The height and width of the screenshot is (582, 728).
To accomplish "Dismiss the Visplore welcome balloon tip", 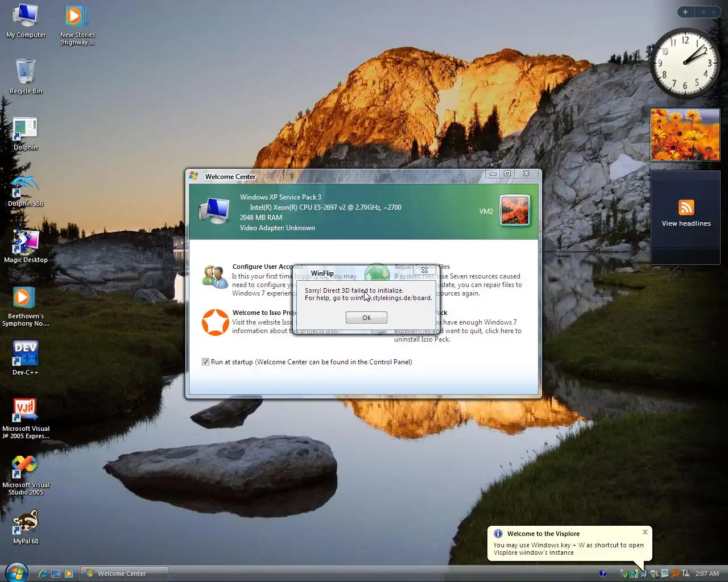I will pos(645,532).
